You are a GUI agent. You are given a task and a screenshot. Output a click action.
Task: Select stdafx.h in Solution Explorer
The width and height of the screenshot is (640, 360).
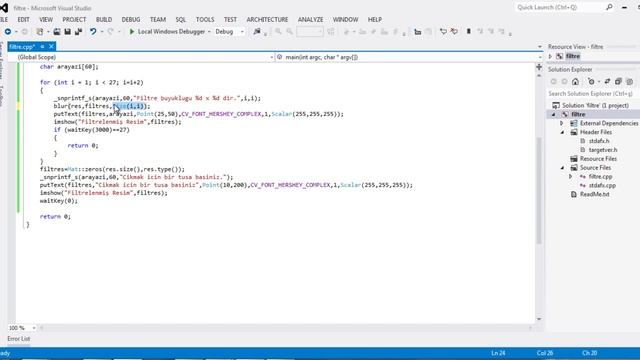pos(598,141)
